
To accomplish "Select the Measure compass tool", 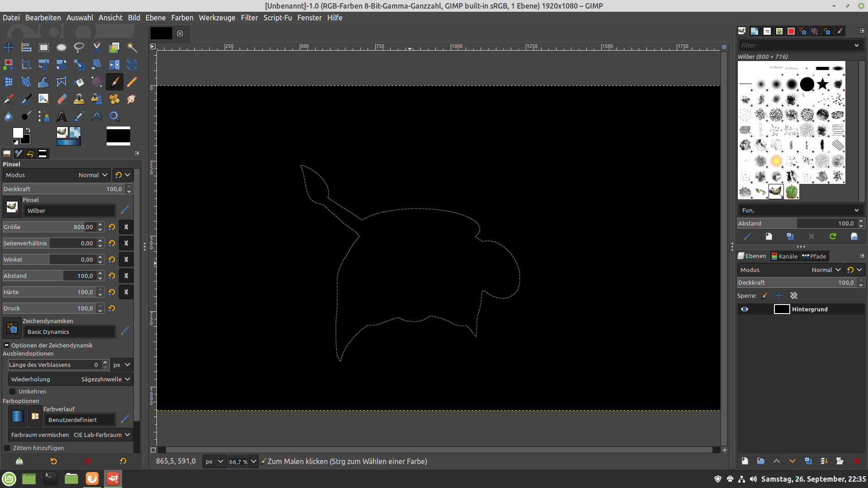I will 97,116.
